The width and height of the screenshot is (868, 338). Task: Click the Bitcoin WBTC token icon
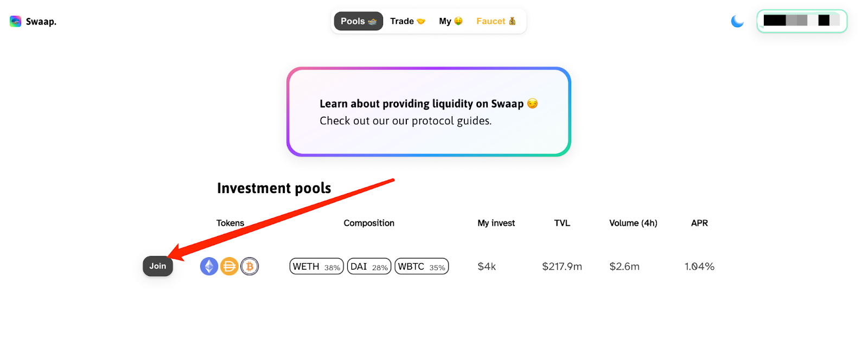click(250, 266)
